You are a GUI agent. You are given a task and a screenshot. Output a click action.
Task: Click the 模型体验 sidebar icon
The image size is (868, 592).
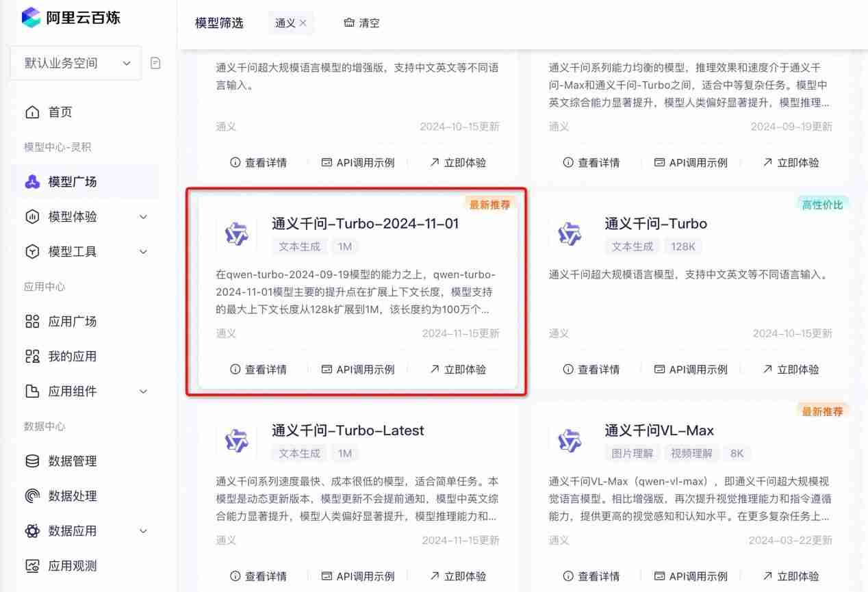click(x=33, y=216)
